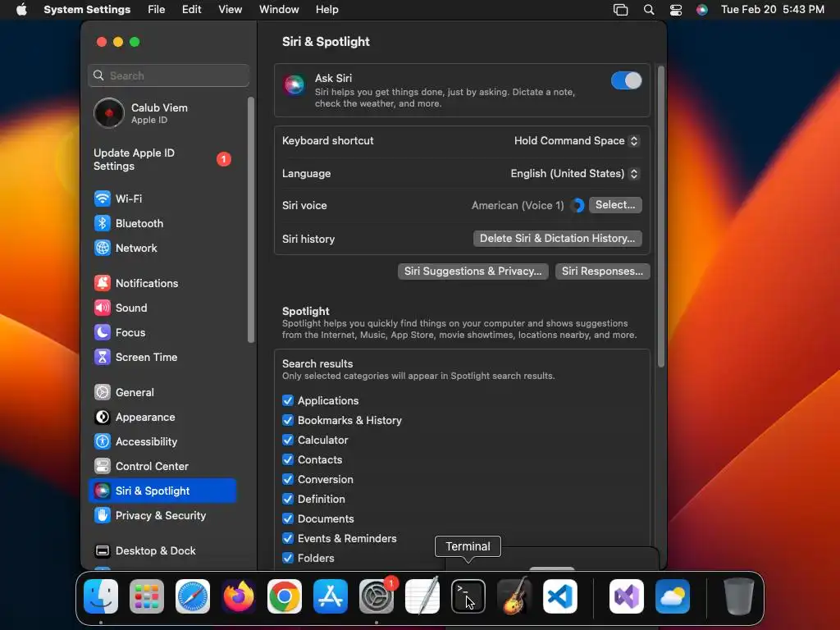Uncheck Applications in search results
Screen dimensions: 840x630
pos(288,400)
